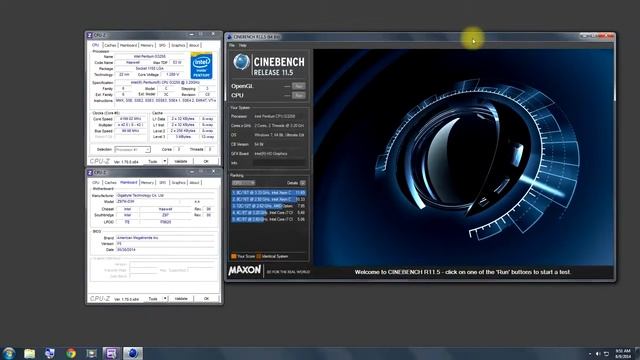The width and height of the screenshot is (640, 360).
Task: Open the Caches tab in upper CPU-Z
Action: [110, 45]
